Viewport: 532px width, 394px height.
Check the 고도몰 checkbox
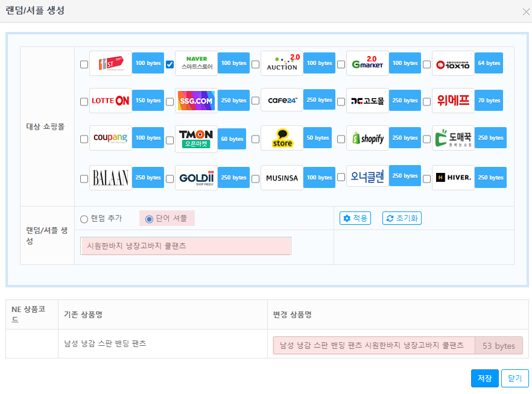[341, 102]
